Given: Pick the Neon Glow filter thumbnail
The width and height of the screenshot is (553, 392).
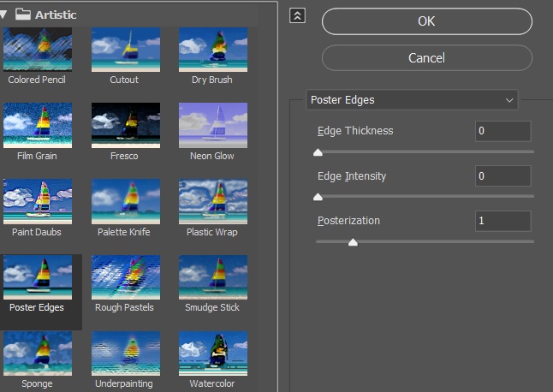Looking at the screenshot, I should point(213,125).
